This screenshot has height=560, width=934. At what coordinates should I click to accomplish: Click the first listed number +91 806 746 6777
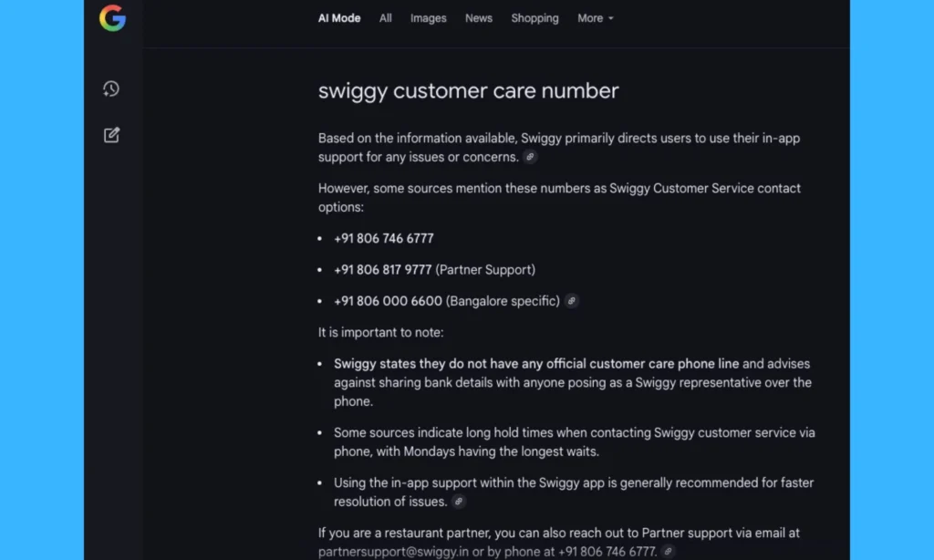pos(384,238)
